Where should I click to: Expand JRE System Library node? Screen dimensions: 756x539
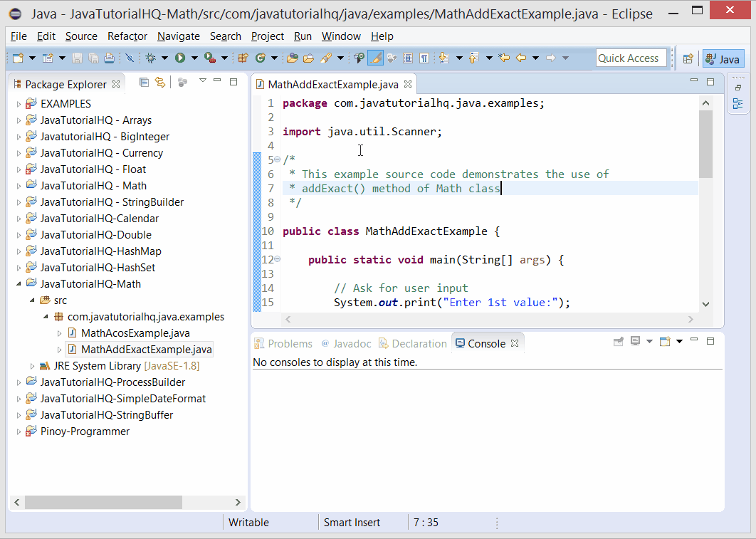(32, 366)
